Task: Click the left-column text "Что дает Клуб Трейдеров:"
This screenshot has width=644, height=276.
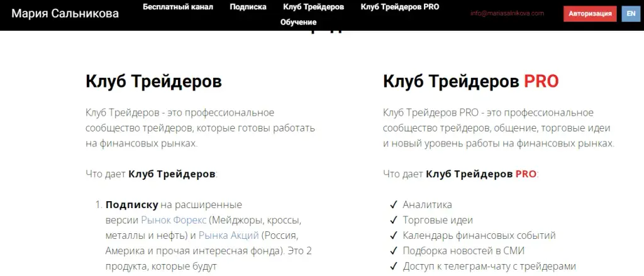Action: [151, 174]
